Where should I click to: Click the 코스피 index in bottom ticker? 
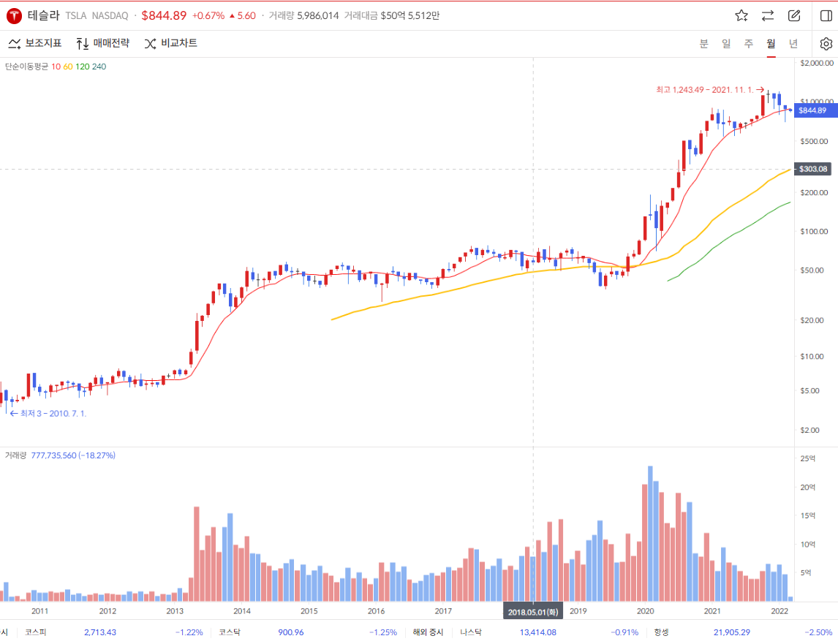pos(36,632)
